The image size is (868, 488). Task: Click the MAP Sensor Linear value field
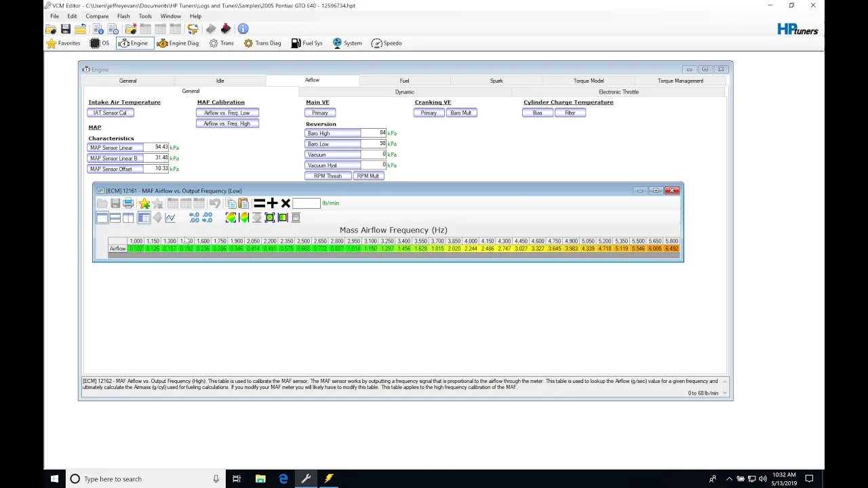tap(155, 147)
